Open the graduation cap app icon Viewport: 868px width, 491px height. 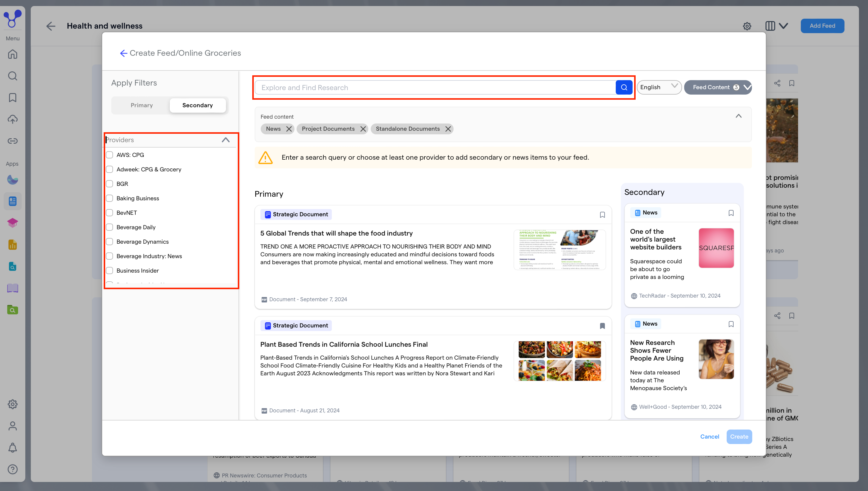pyautogui.click(x=12, y=223)
